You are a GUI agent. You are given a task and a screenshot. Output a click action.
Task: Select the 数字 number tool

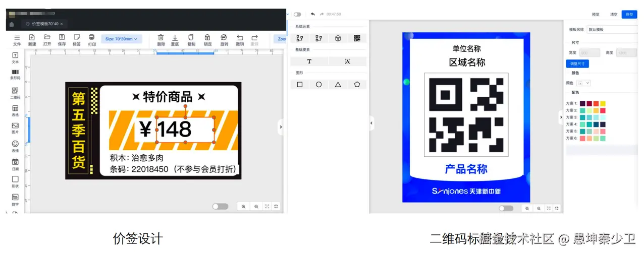[x=15, y=200]
